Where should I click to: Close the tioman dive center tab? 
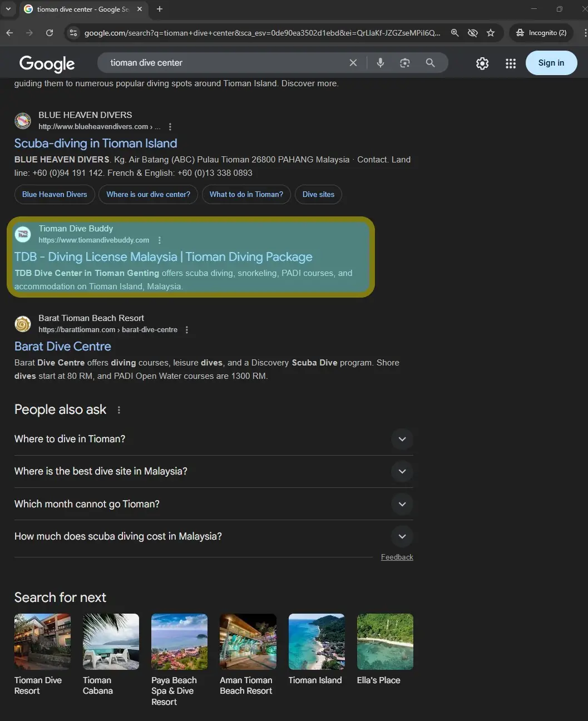pos(140,9)
